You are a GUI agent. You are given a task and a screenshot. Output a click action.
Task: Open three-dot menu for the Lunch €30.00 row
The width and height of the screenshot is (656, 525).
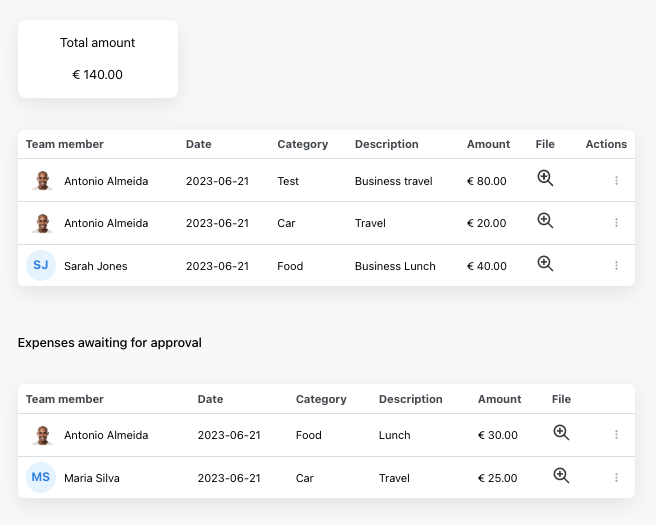pyautogui.click(x=616, y=435)
